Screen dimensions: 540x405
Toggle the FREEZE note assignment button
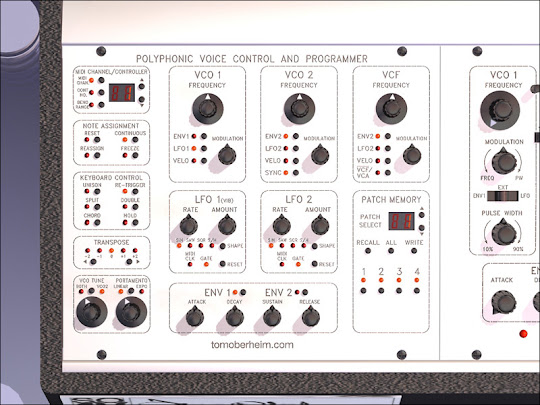(135, 156)
